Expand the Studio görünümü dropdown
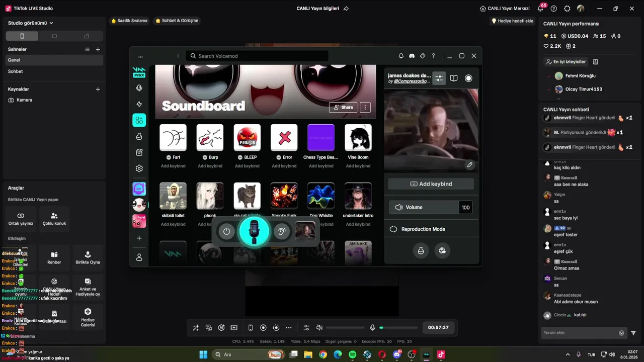Screen dimensions: 644x362 pos(31,23)
